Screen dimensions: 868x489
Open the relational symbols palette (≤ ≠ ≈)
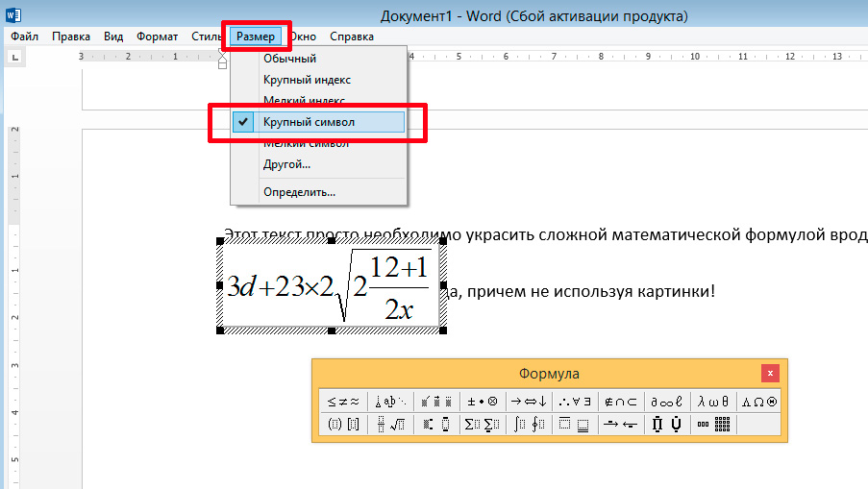(x=343, y=402)
